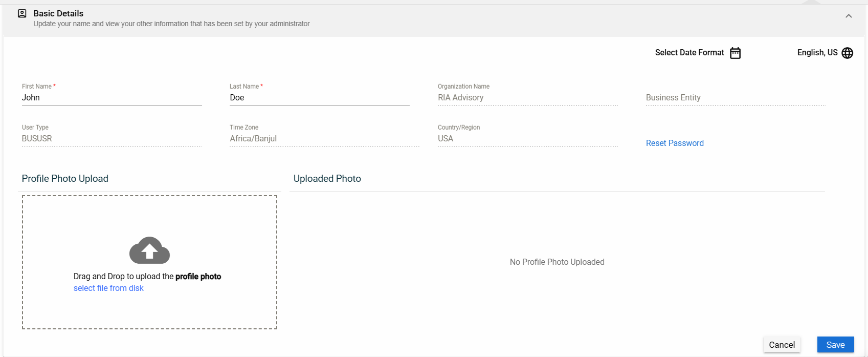This screenshot has height=357, width=868.
Task: Click the First Name field containing John
Action: click(x=112, y=98)
